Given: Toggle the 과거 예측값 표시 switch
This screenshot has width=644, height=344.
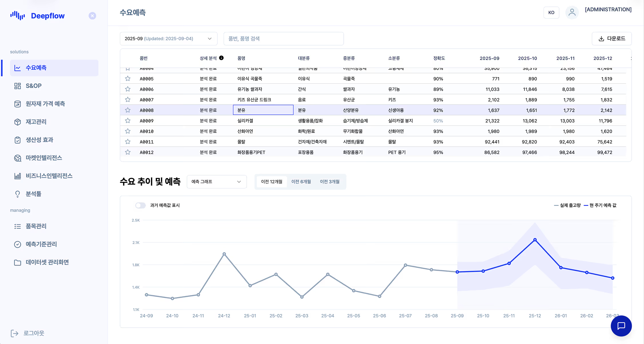Looking at the screenshot, I should tap(140, 205).
